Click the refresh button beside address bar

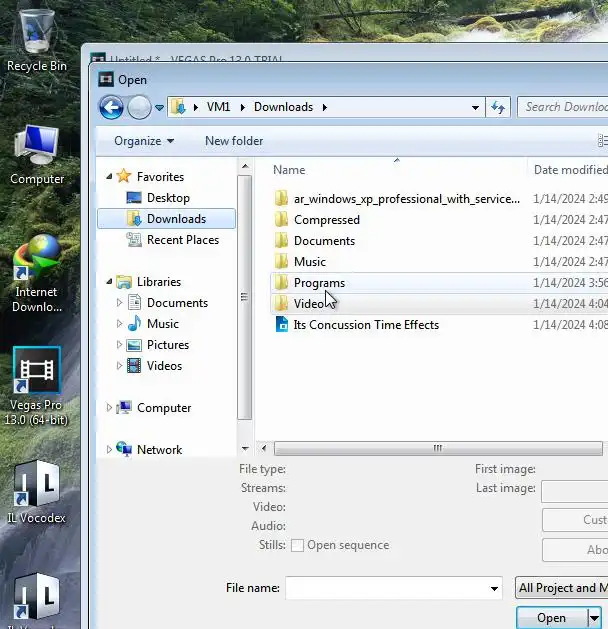point(498,107)
